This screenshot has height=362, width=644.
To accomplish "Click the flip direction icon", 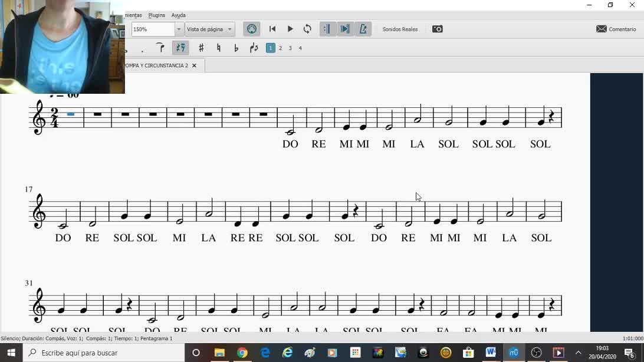I will 254,48.
